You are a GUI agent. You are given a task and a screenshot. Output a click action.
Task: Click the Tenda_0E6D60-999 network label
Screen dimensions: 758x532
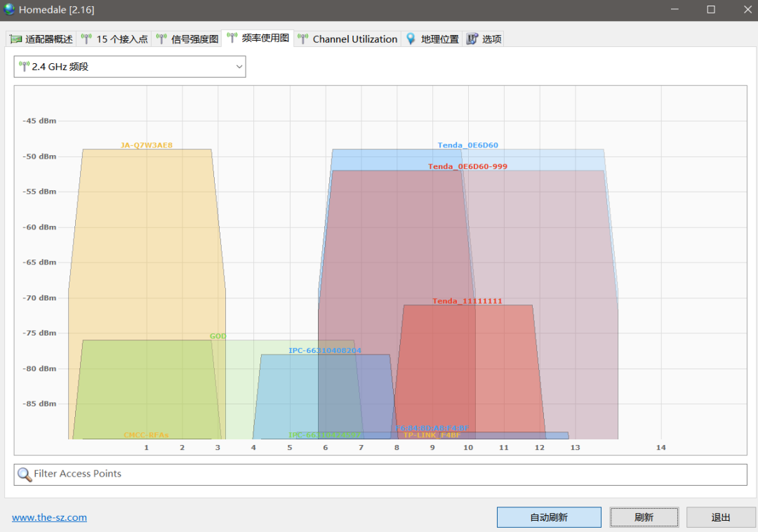tap(467, 166)
